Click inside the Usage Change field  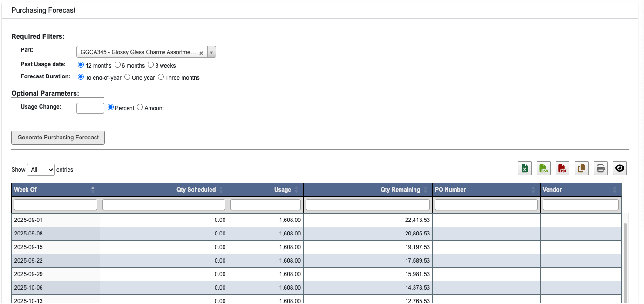click(x=90, y=108)
